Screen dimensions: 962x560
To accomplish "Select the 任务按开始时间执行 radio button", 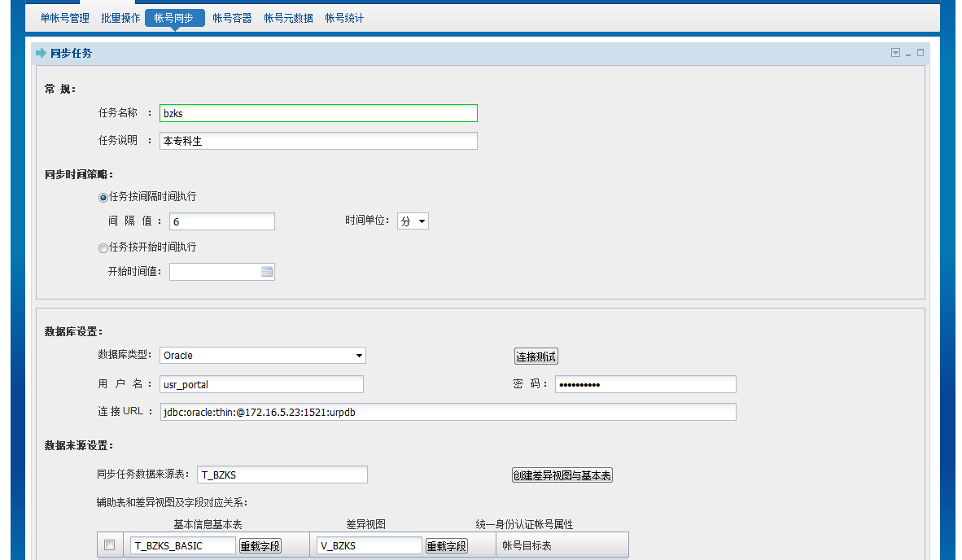I will coord(103,247).
